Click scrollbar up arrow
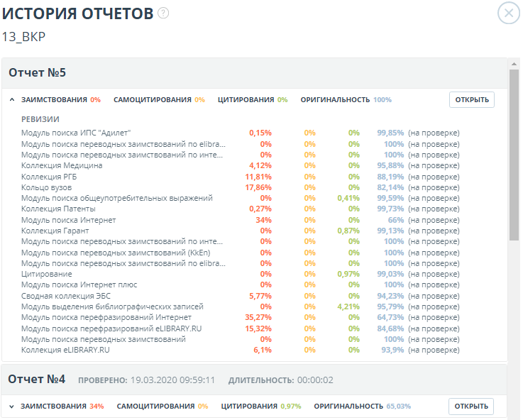Viewport: 523px width, 420px height. click(x=514, y=64)
